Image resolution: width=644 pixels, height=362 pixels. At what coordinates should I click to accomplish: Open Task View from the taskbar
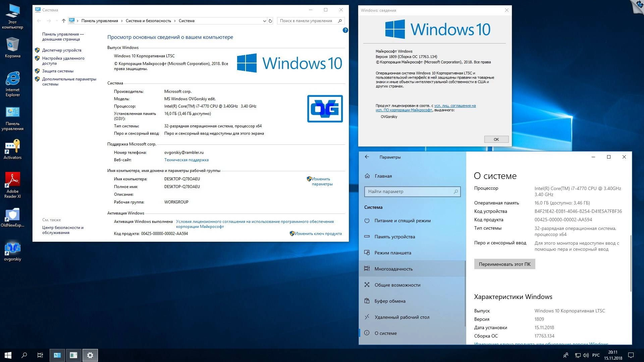[40, 355]
